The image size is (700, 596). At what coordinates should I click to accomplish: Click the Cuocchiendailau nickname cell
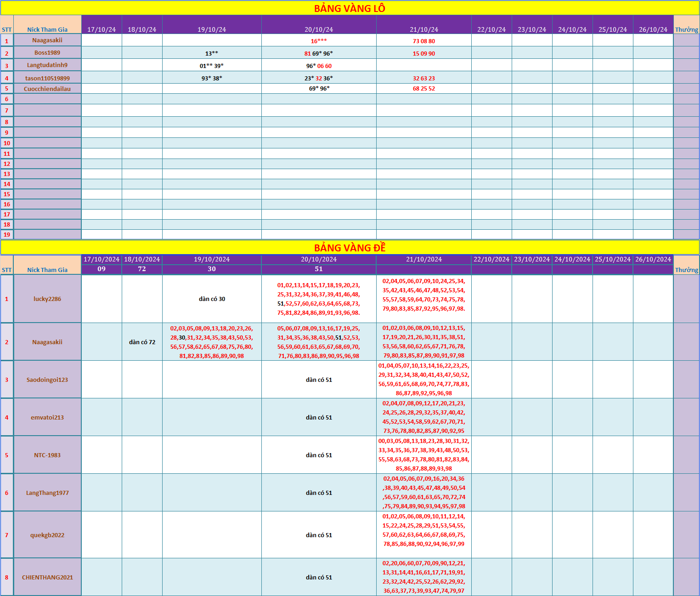click(x=47, y=89)
